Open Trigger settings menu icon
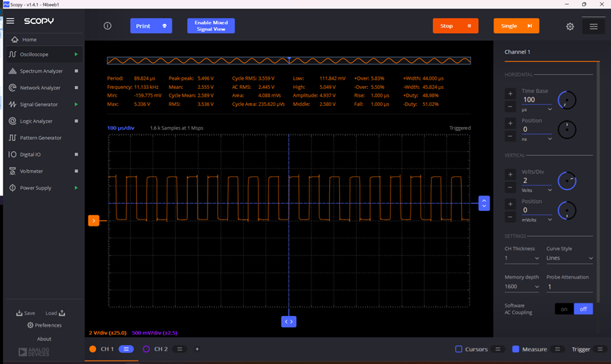611x364 pixels. tap(600, 349)
